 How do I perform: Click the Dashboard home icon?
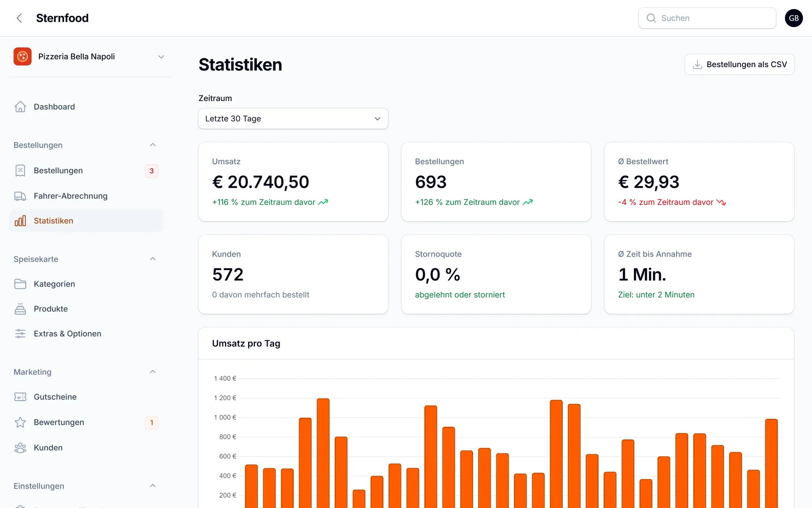coord(20,106)
